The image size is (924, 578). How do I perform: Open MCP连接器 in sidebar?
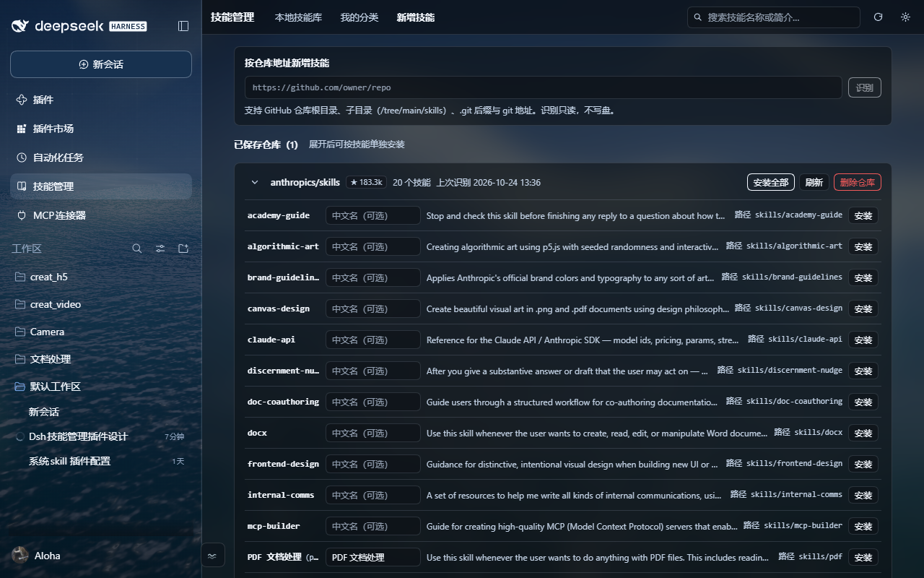pos(101,215)
